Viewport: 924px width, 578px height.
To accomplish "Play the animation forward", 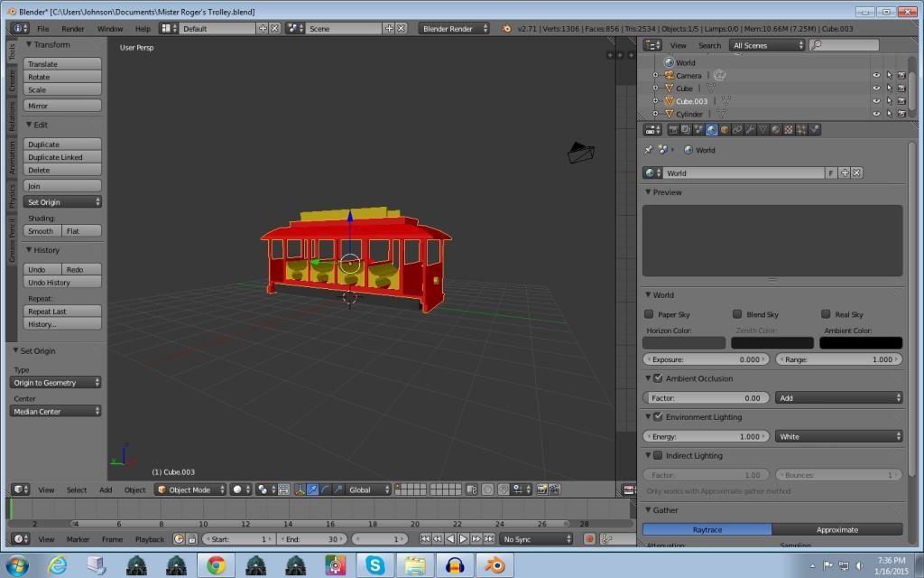I will 463,539.
